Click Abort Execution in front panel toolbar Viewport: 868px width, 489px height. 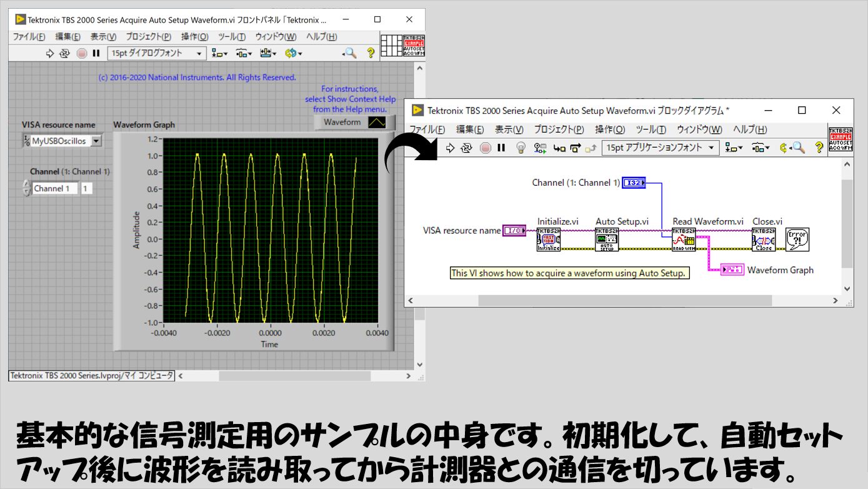point(82,54)
